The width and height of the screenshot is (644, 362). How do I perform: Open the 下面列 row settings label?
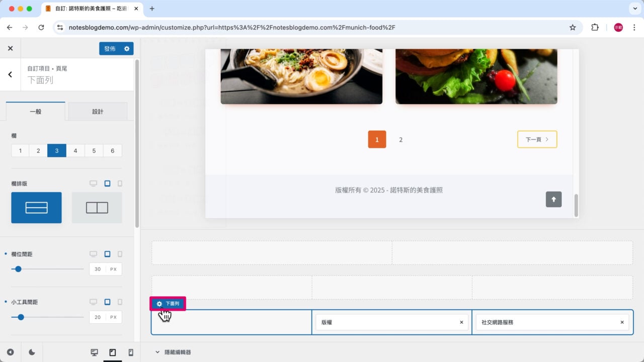(x=168, y=304)
